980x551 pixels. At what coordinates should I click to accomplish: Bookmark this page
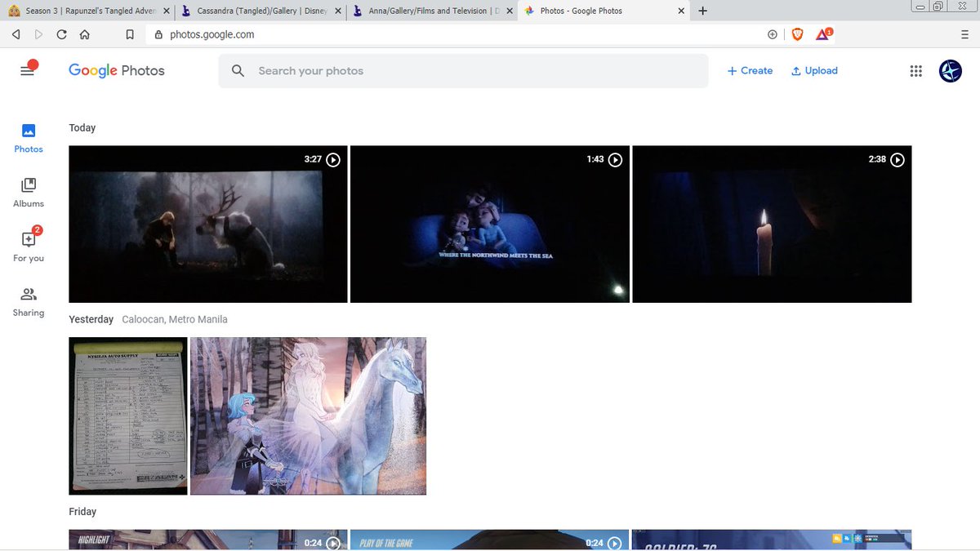click(129, 34)
